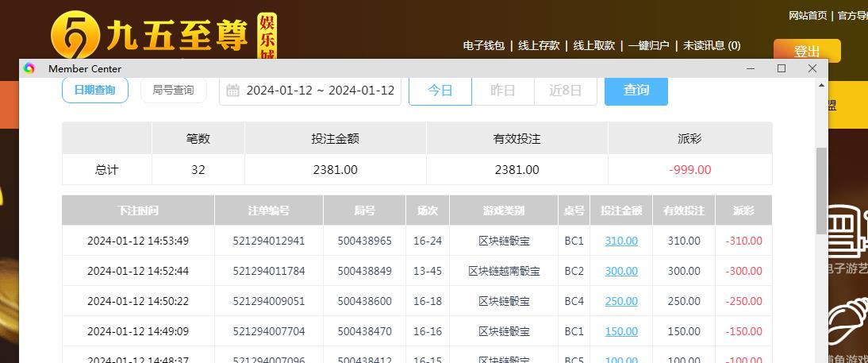Maximize the Member Center window
Screen dimensions: 868x363
coord(782,68)
